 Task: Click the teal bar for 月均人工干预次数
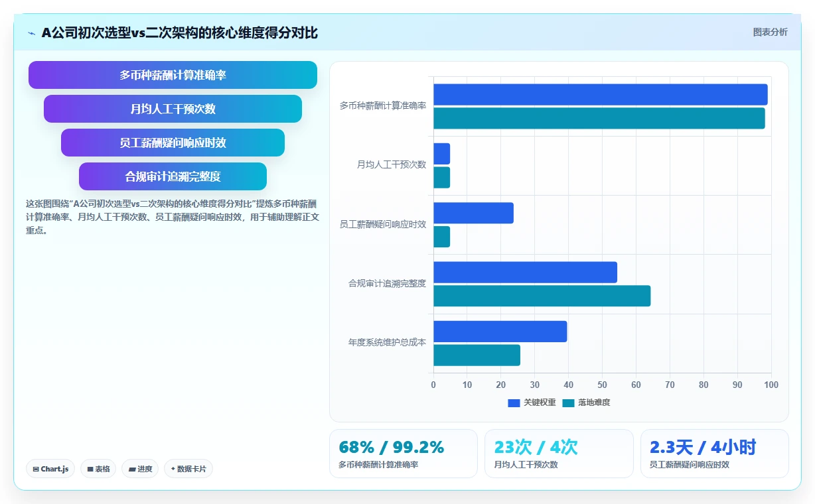[x=441, y=177]
